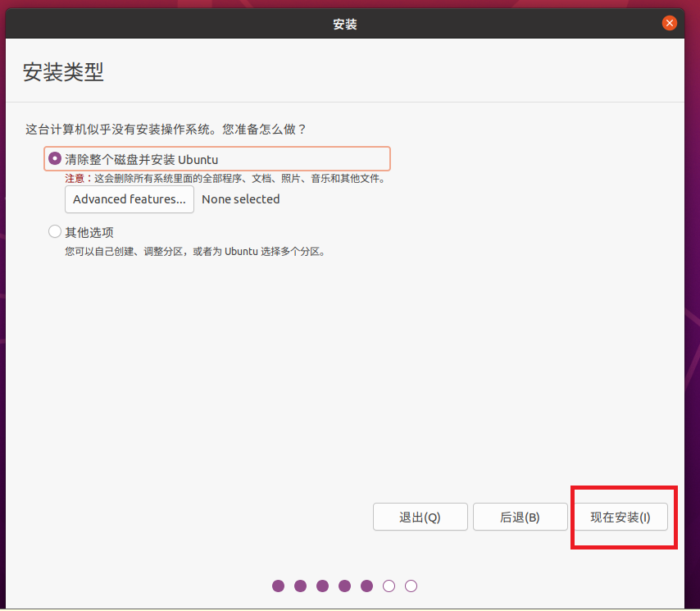Select the "清除整个磁盘并安装 Ubuntu" radio button
Viewport: 700px width, 611px height.
[55, 159]
